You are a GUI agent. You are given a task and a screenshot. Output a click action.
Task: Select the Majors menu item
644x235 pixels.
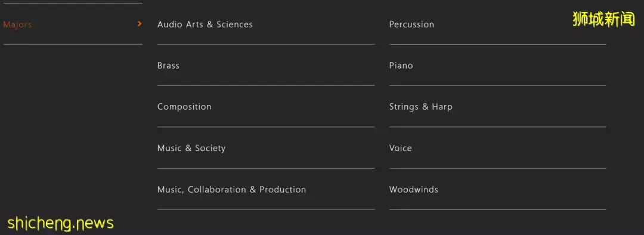pos(73,24)
